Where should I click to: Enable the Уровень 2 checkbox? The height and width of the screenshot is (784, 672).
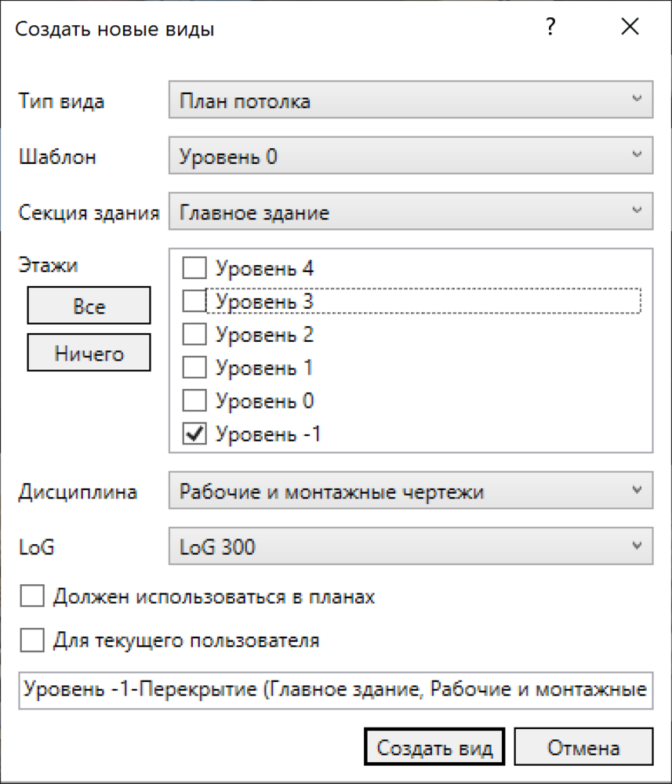click(x=194, y=335)
